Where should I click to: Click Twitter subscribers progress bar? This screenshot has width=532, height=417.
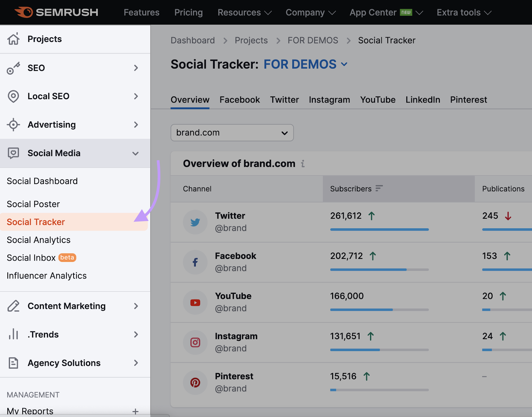point(379,230)
